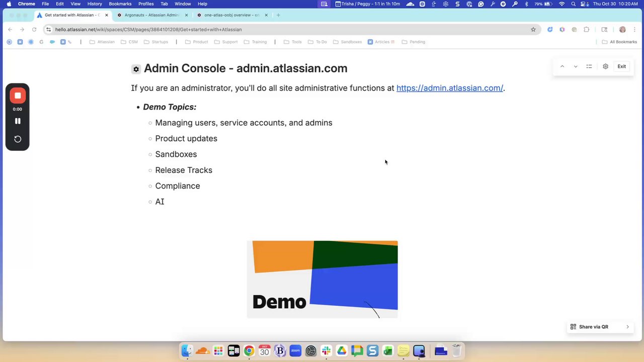This screenshot has width=644, height=362.
Task: Exit presenter mode
Action: click(x=622, y=66)
